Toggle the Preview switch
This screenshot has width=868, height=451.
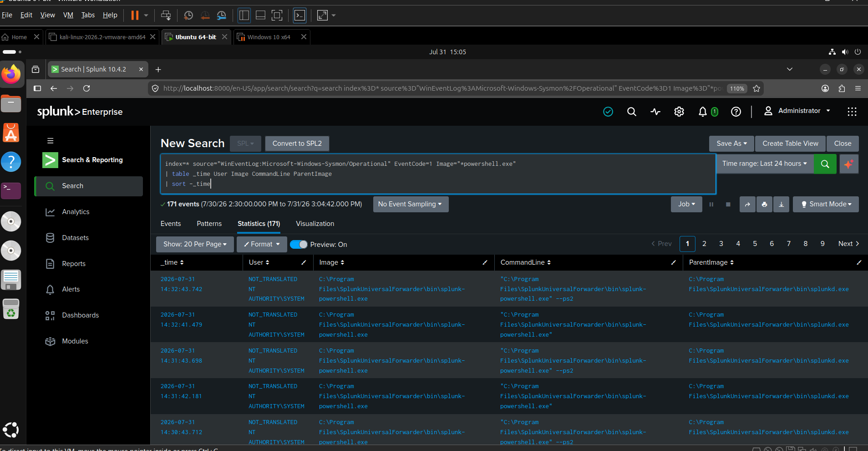299,245
